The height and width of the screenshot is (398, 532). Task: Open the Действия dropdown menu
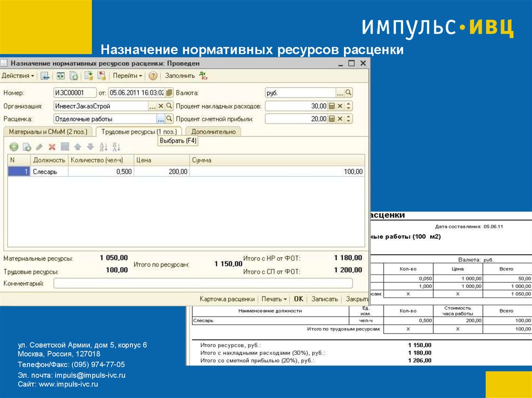coord(18,76)
